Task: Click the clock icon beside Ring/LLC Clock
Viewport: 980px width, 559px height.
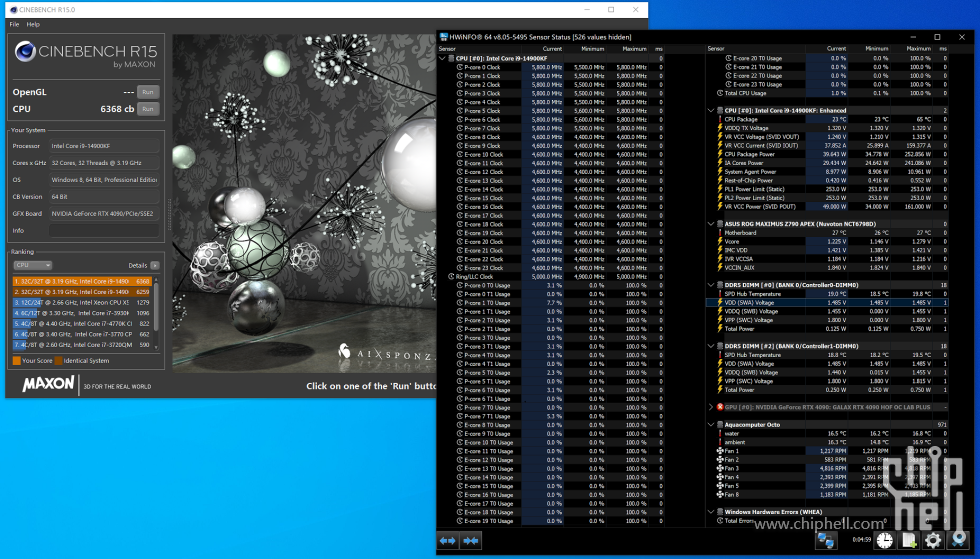Action: (x=451, y=276)
